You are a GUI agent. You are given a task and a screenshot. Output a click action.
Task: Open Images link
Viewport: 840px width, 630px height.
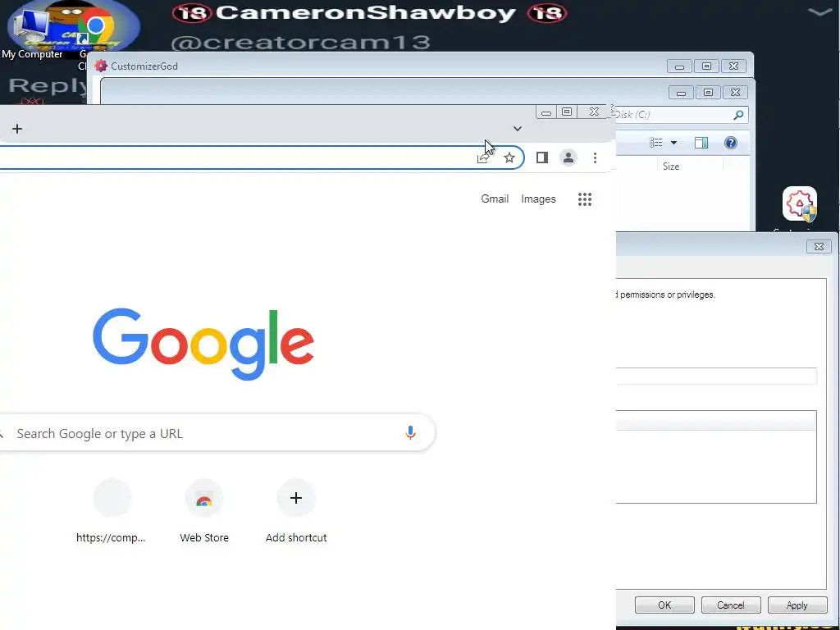tap(538, 199)
